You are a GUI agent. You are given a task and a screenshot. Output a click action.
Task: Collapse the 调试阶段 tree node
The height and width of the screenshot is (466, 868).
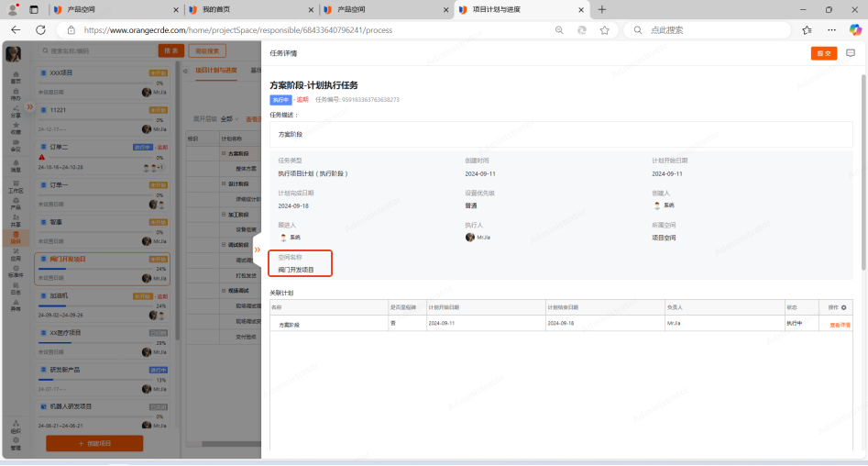(223, 245)
